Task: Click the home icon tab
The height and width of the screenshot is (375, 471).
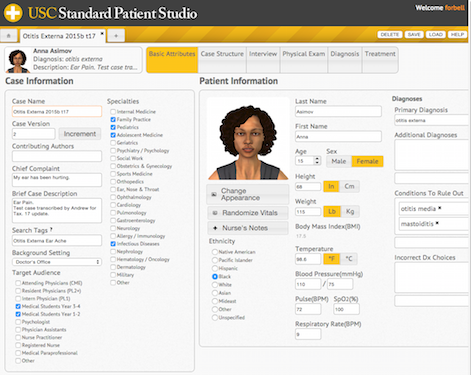Action: [x=9, y=36]
